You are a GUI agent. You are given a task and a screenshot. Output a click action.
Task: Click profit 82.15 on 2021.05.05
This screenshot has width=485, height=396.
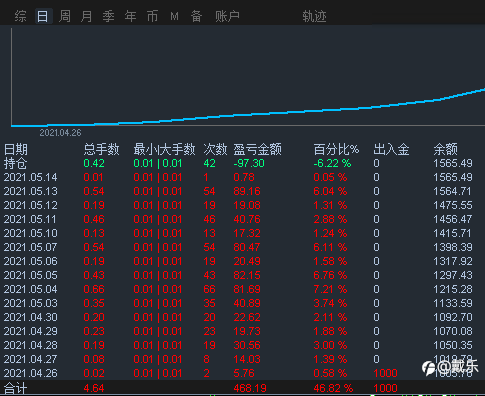247,275
